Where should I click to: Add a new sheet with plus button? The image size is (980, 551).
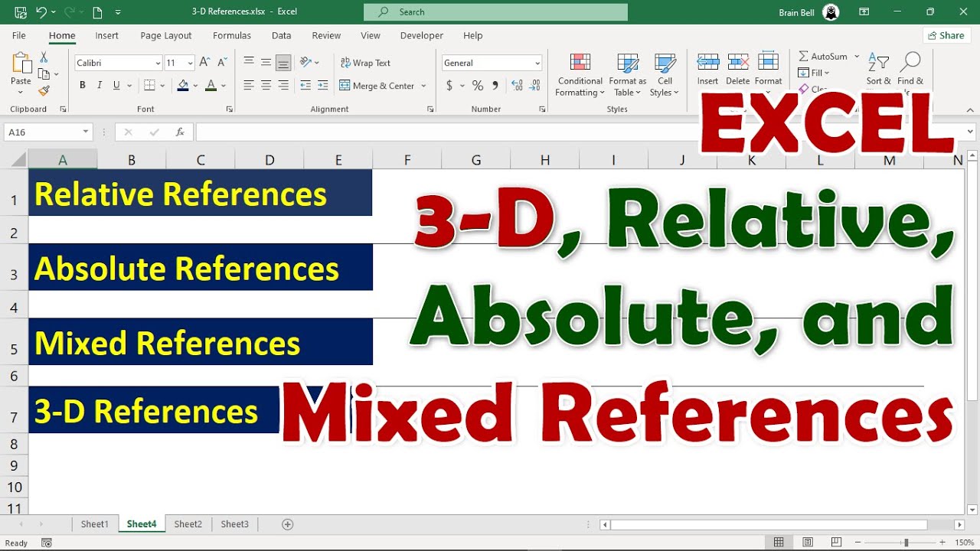click(288, 524)
